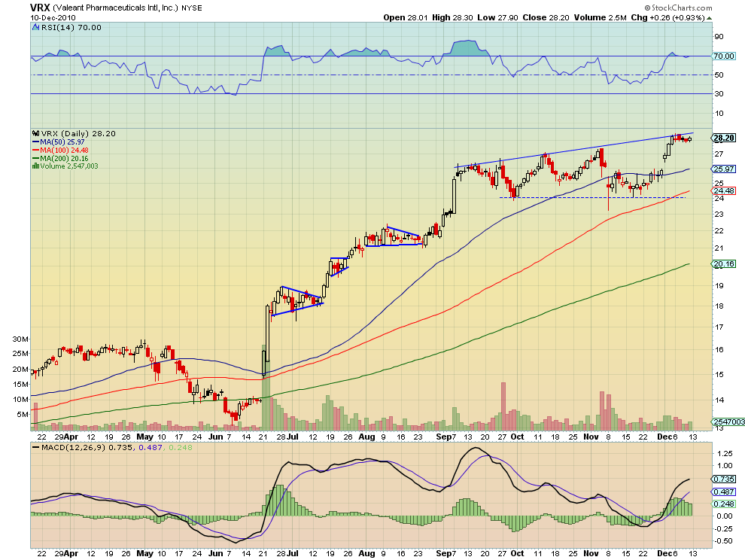The height and width of the screenshot is (560, 745).
Task: Click the NYSE exchange label
Action: point(191,8)
